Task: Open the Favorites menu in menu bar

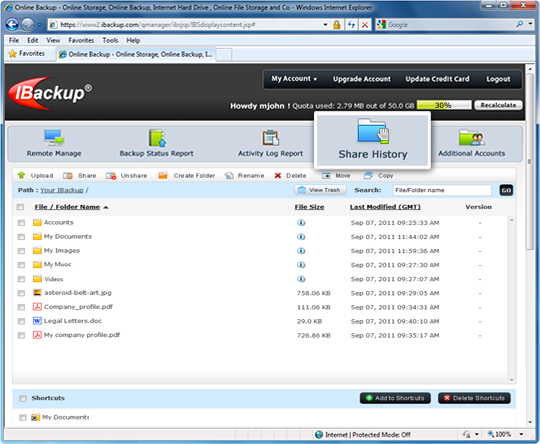Action: pyautogui.click(x=81, y=40)
